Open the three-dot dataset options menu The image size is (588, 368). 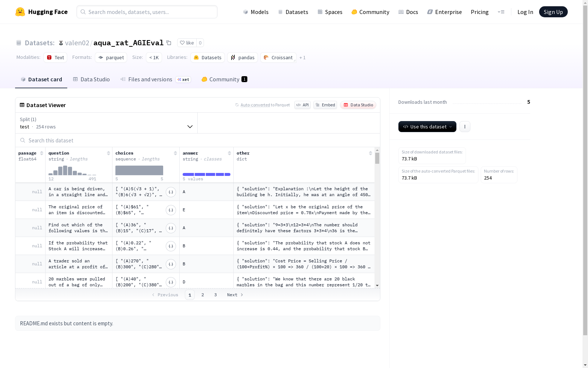465,127
